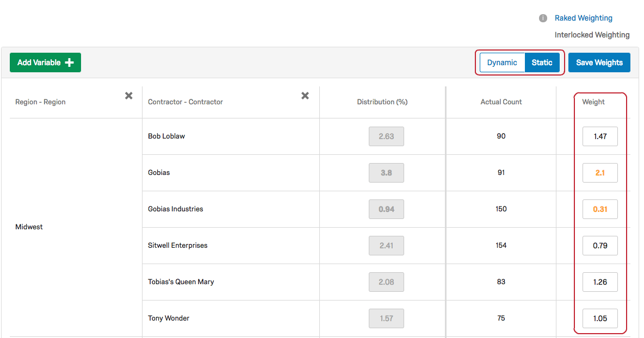This screenshot has height=338, width=644.
Task: Click the Region - Region column header
Action: click(40, 102)
